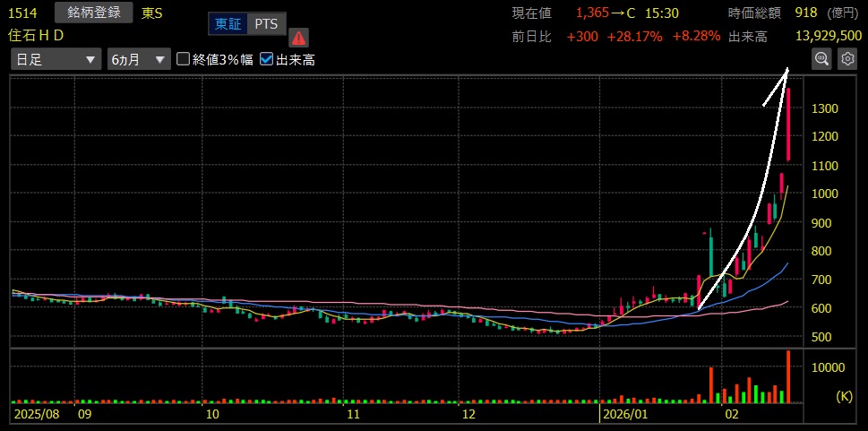Click the current price value 1,365
Image resolution: width=868 pixels, height=431 pixels.
coord(592,13)
